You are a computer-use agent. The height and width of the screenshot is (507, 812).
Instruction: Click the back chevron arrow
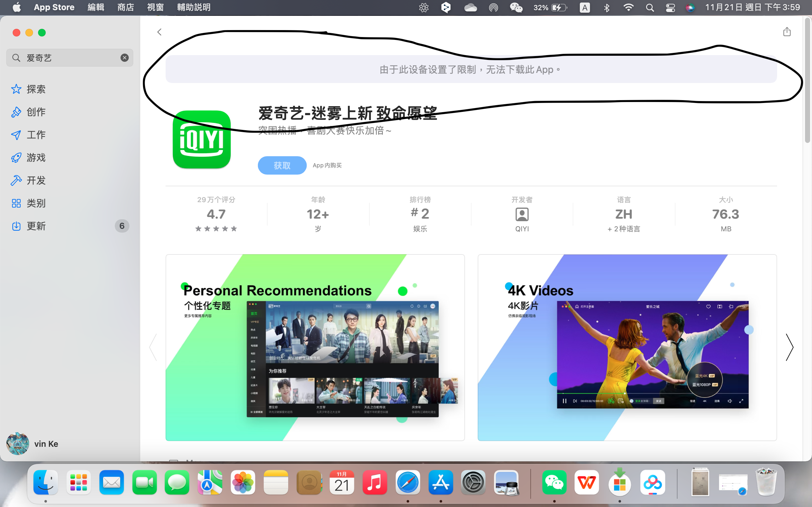pos(159,32)
